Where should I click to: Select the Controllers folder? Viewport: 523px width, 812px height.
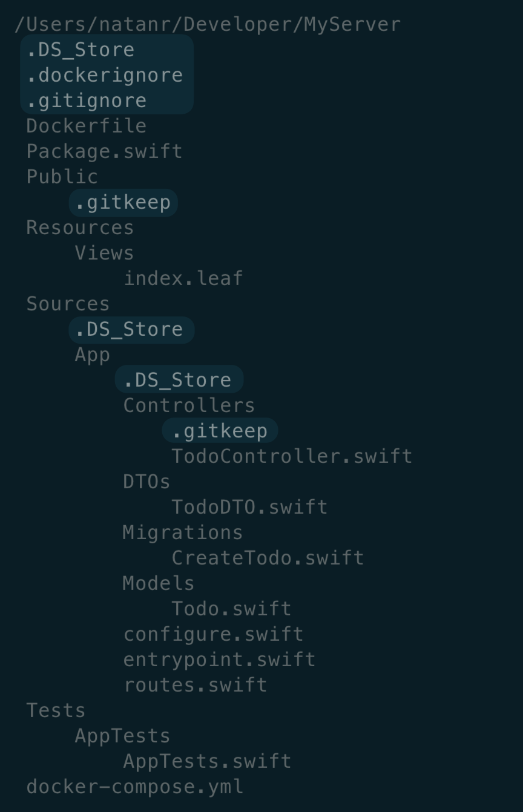click(189, 405)
